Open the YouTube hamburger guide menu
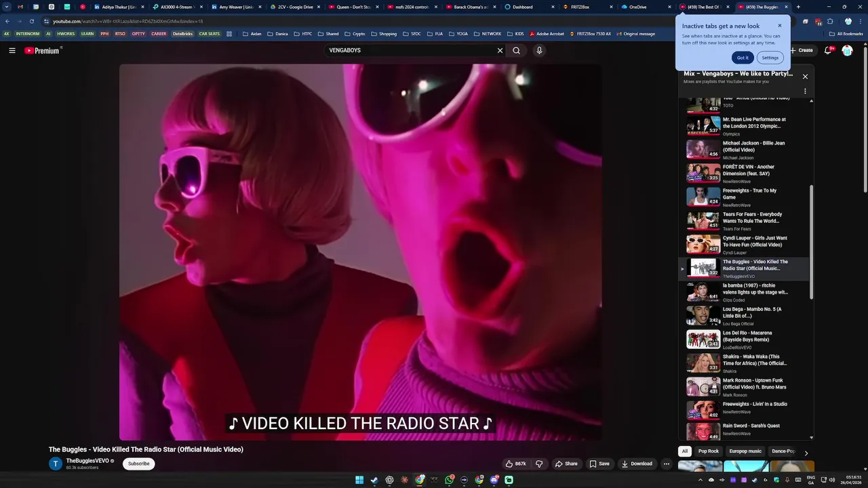This screenshot has height=488, width=868. click(12, 50)
